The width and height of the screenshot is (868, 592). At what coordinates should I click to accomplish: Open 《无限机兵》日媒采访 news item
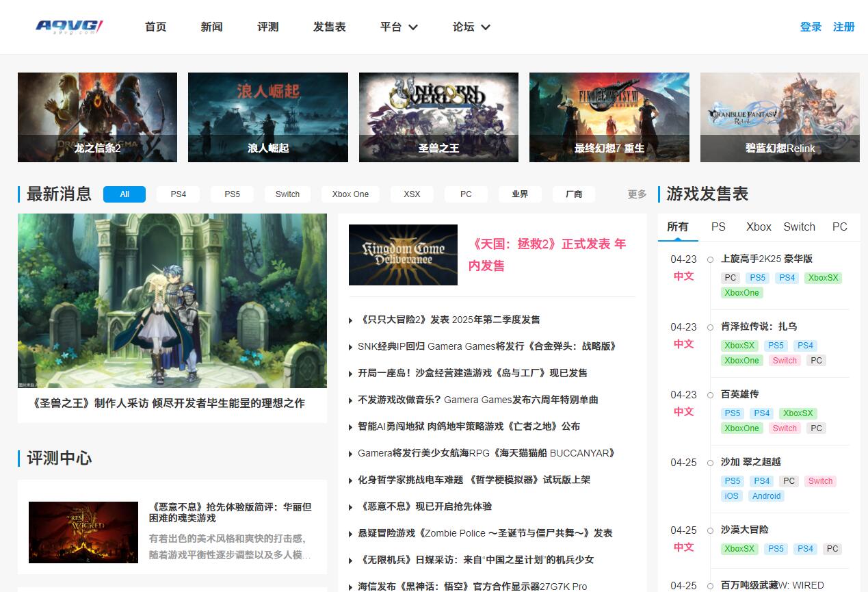475,560
